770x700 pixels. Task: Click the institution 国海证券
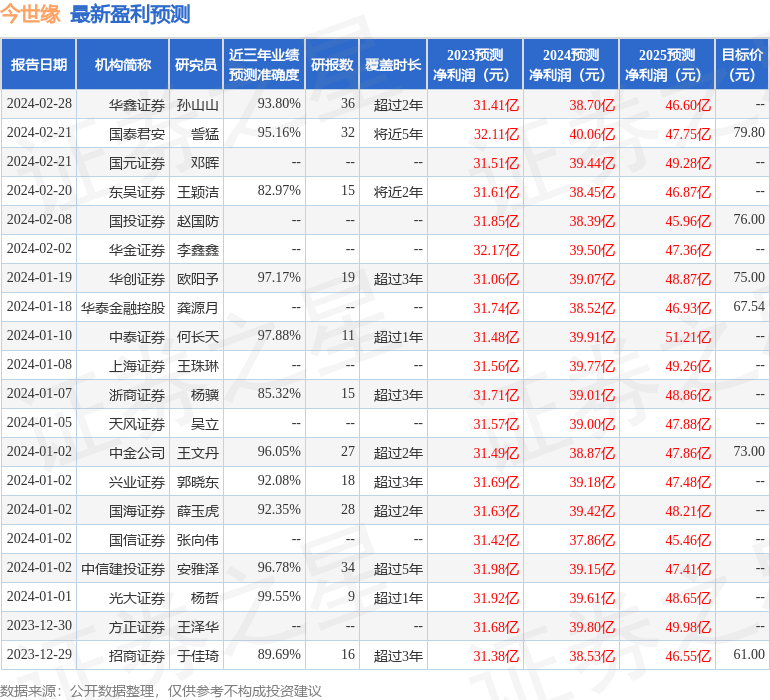(137, 511)
